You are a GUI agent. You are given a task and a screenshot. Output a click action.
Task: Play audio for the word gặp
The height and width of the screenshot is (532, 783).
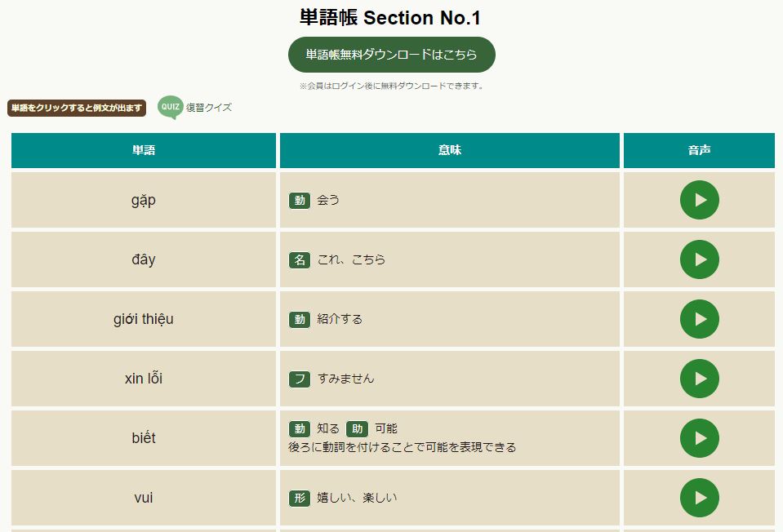699,200
